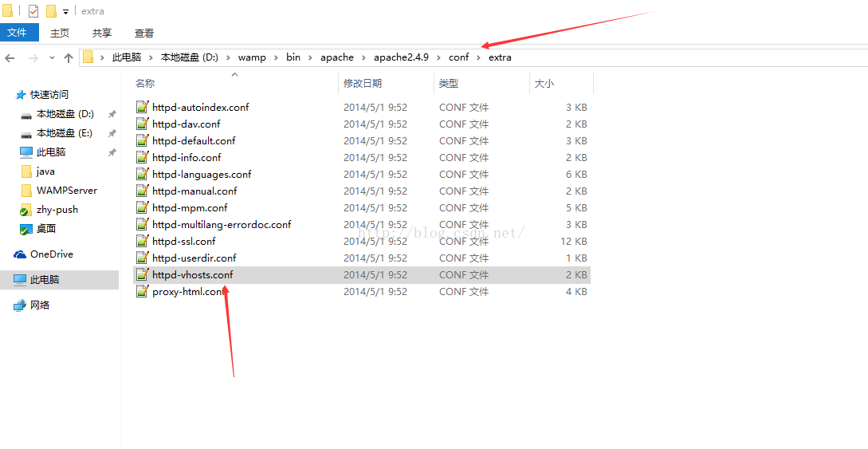The height and width of the screenshot is (449, 868).
Task: Go up one folder level arrow
Action: (x=69, y=57)
